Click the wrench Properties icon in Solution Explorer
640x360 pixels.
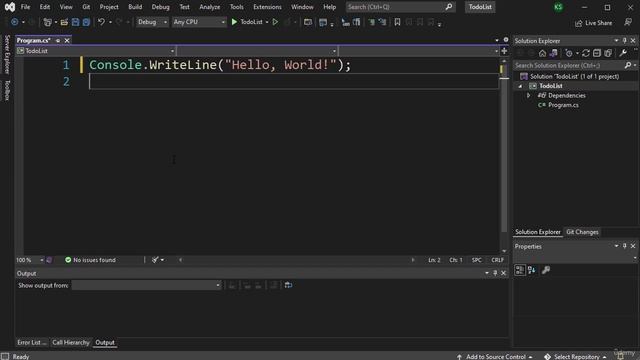[623, 53]
